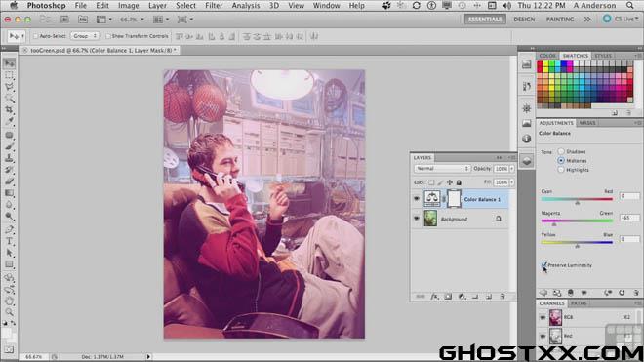
Task: Toggle RGB channel visibility eye
Action: (543, 317)
